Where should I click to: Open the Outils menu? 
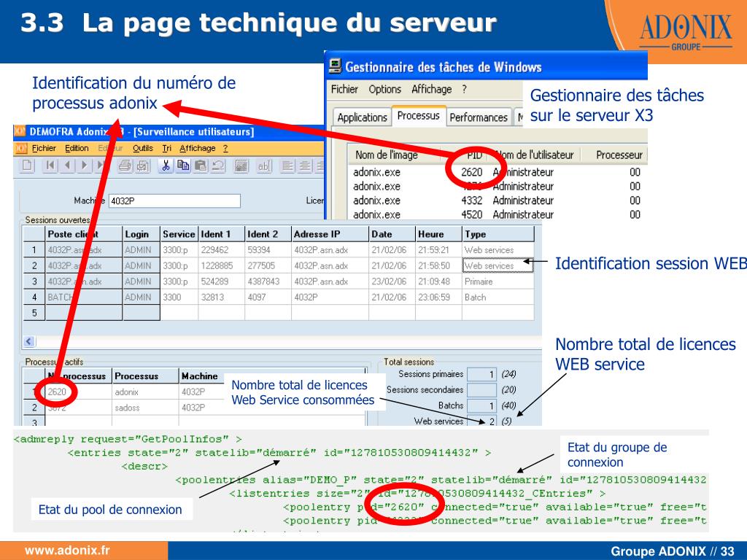pyautogui.click(x=142, y=149)
